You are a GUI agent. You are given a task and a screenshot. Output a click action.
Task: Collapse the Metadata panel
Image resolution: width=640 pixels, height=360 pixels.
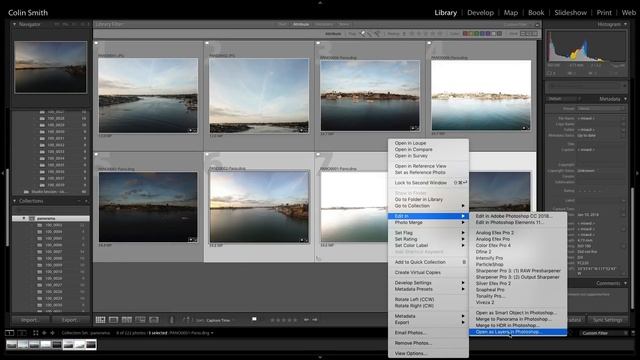625,99
